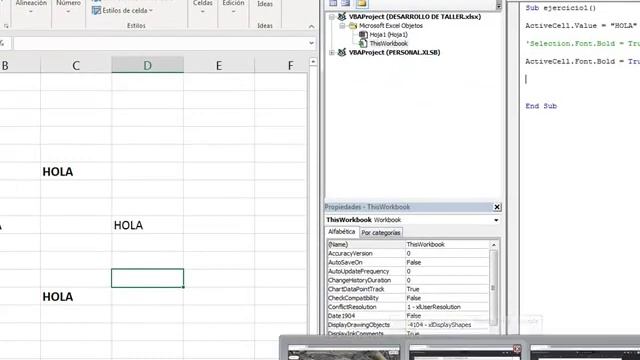The height and width of the screenshot is (360, 640).
Task: Open the ThisWorkbook object dropdown in Properties
Action: pyautogui.click(x=496, y=220)
